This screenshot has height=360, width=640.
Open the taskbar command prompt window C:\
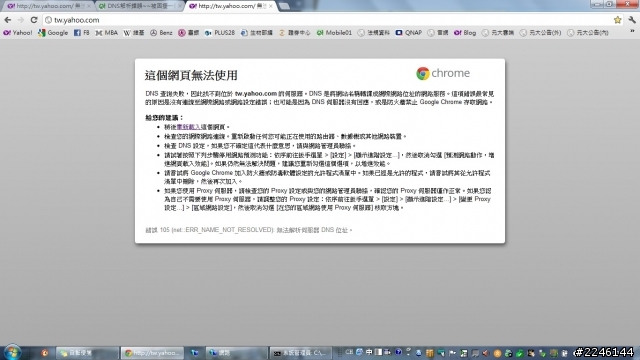[x=300, y=353]
